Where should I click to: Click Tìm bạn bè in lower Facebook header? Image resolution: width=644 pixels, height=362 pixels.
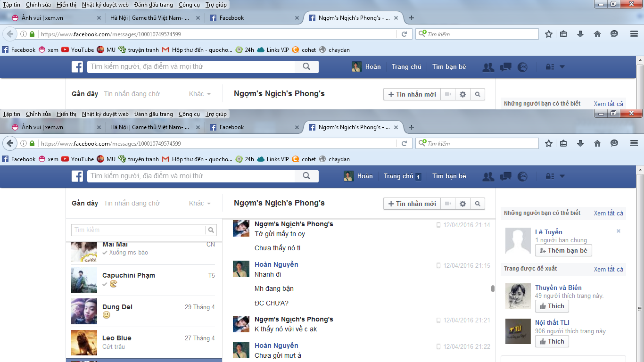pyautogui.click(x=449, y=176)
